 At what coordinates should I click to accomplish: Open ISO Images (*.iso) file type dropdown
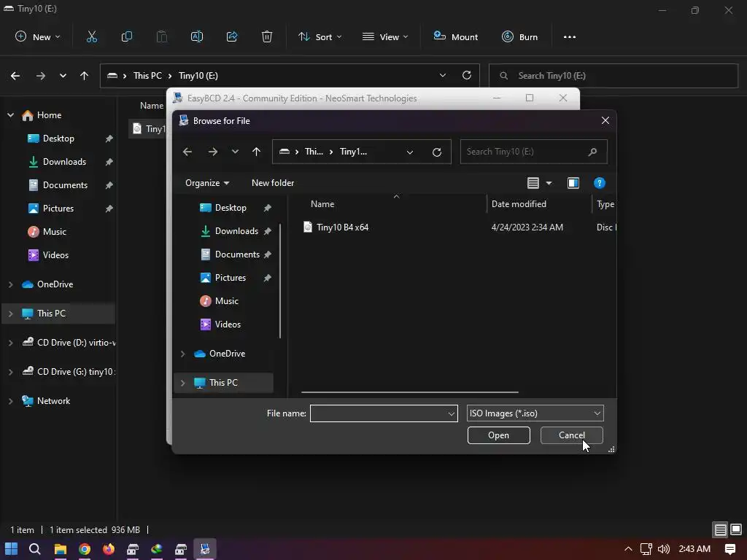[x=535, y=413]
